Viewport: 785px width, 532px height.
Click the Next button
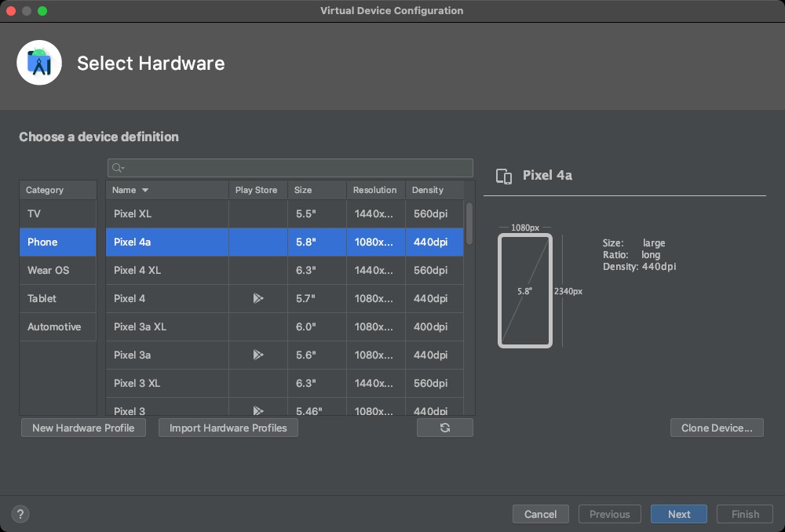click(x=679, y=514)
